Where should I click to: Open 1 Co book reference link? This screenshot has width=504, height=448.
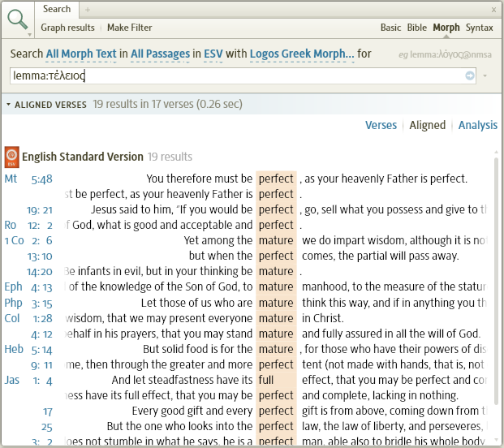pos(14,240)
